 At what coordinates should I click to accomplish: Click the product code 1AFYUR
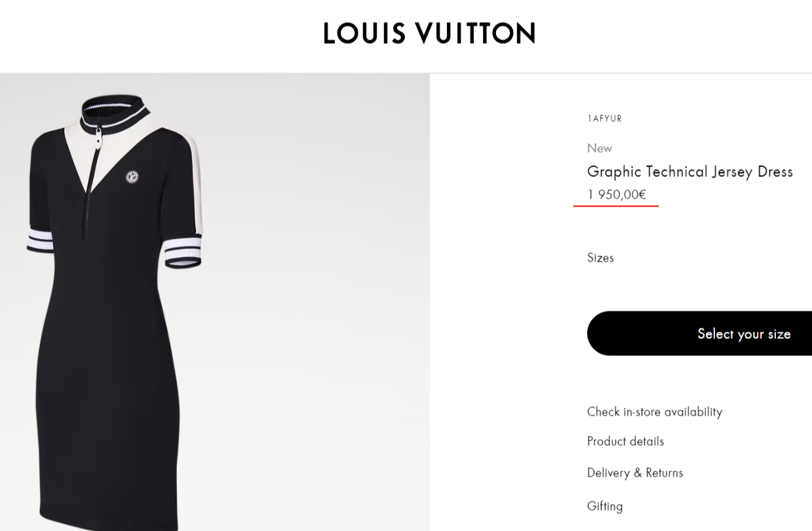pos(604,119)
